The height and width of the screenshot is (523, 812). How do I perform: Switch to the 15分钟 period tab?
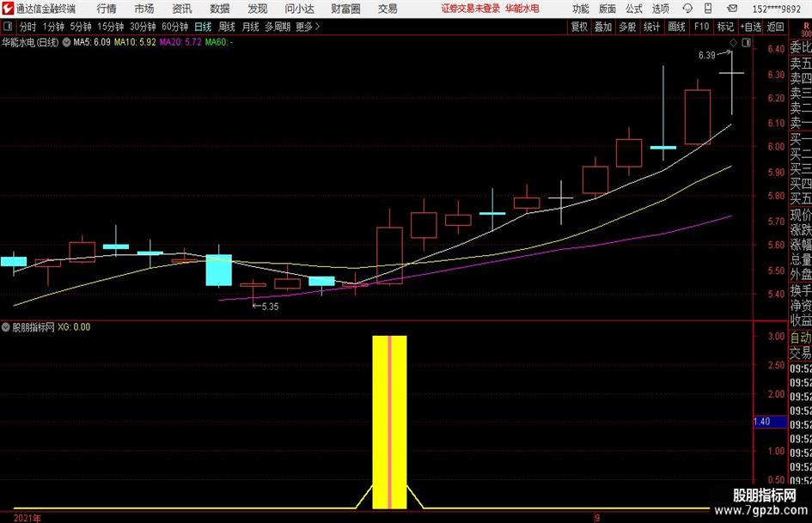pos(110,27)
